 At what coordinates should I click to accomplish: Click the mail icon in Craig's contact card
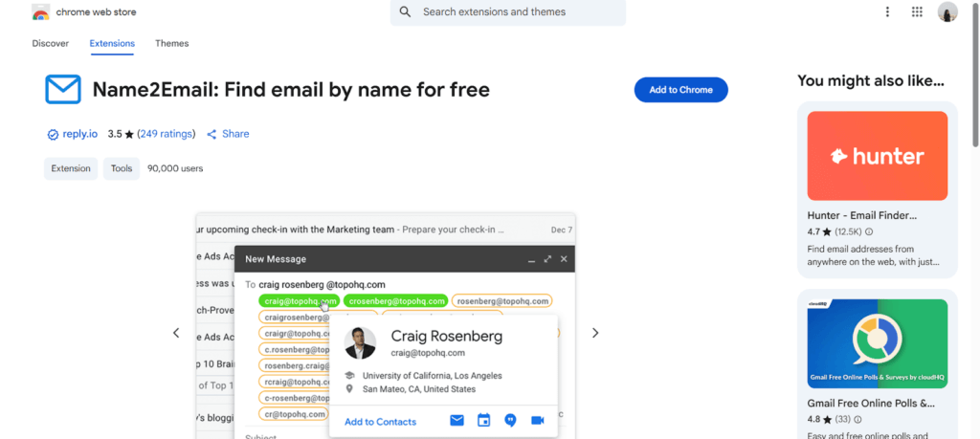[457, 420]
